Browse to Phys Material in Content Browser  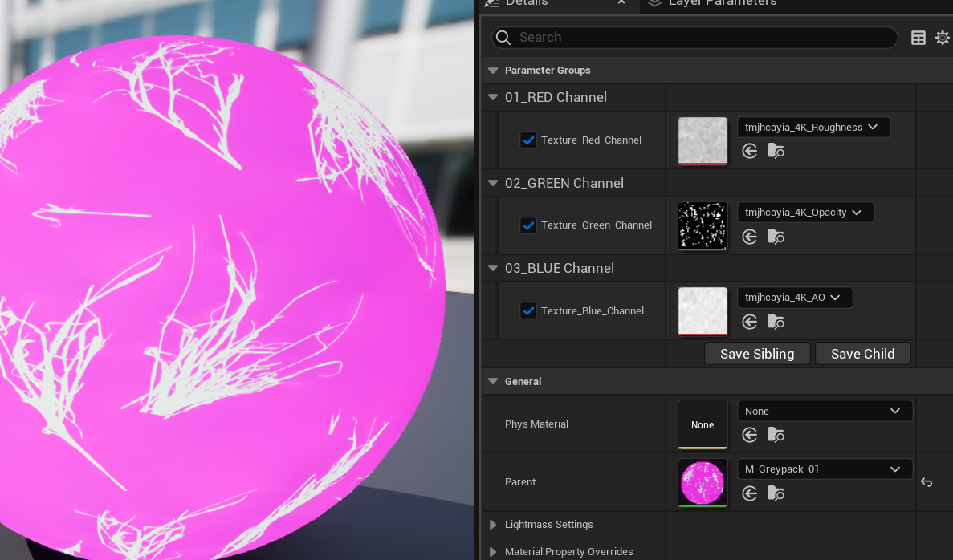(x=776, y=435)
